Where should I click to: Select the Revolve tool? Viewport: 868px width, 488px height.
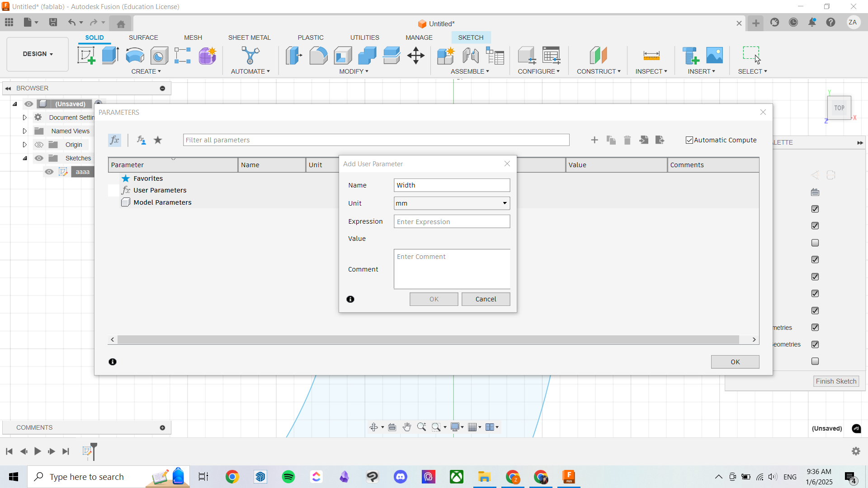pos(135,56)
